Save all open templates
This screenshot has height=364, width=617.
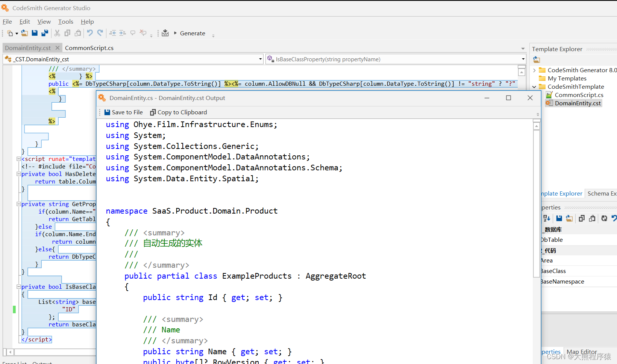pyautogui.click(x=44, y=33)
